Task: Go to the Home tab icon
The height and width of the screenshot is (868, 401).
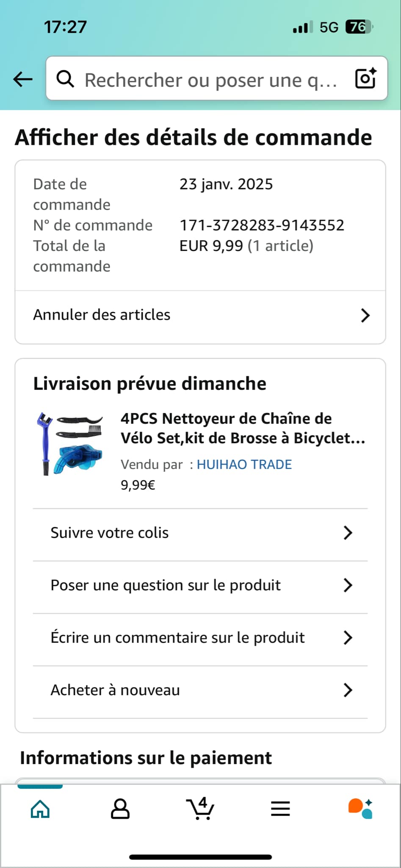Action: [x=40, y=809]
